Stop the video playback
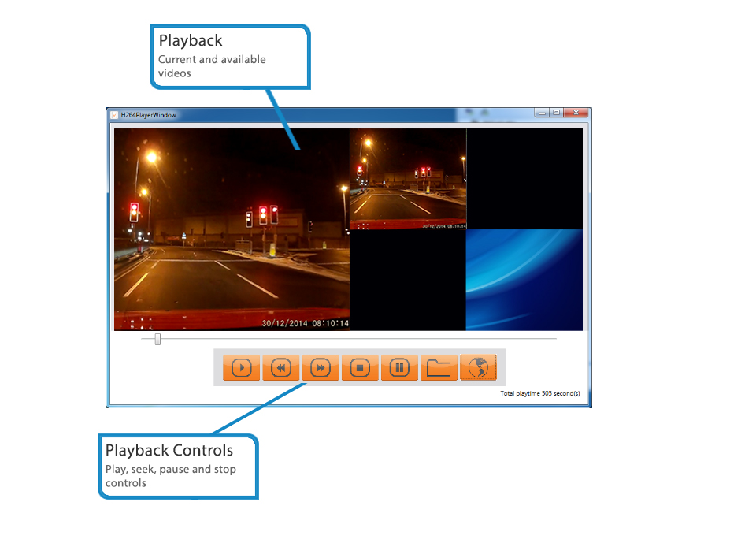Viewport: 756px width, 543px height. [x=360, y=368]
